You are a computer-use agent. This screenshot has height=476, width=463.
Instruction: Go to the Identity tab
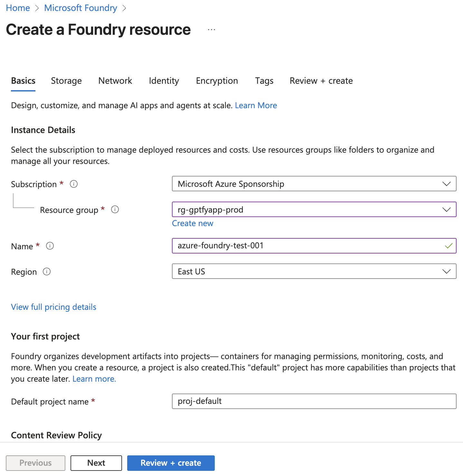click(164, 81)
